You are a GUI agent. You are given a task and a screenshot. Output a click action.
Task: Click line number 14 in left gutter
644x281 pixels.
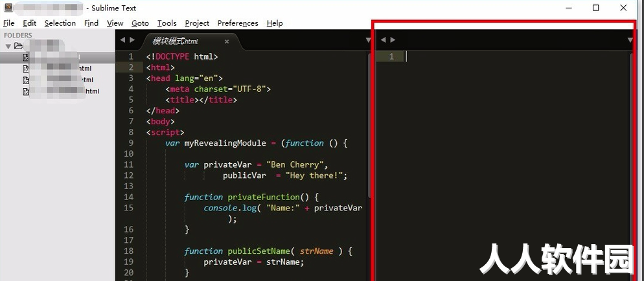coord(128,197)
